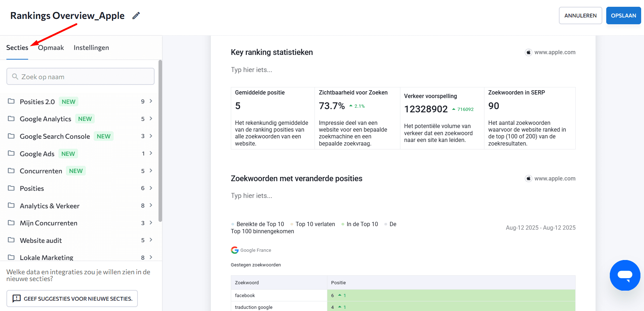Click green up arrow next to 2.1%
Image resolution: width=644 pixels, height=311 pixels.
351,106
